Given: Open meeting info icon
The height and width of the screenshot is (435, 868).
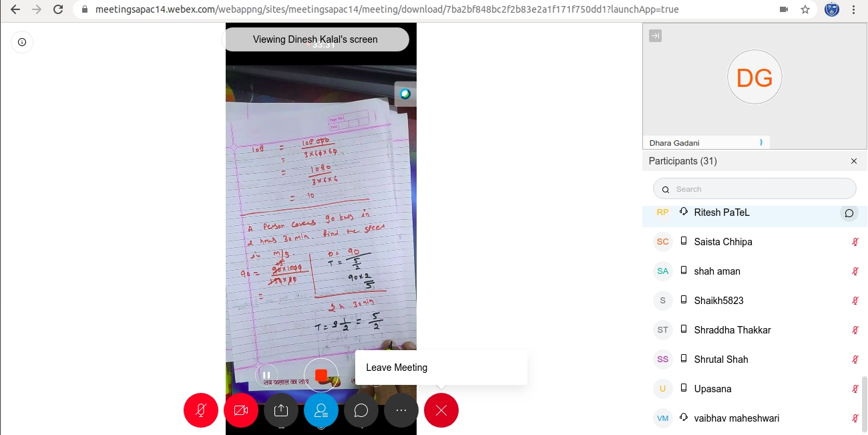Looking at the screenshot, I should tap(22, 42).
